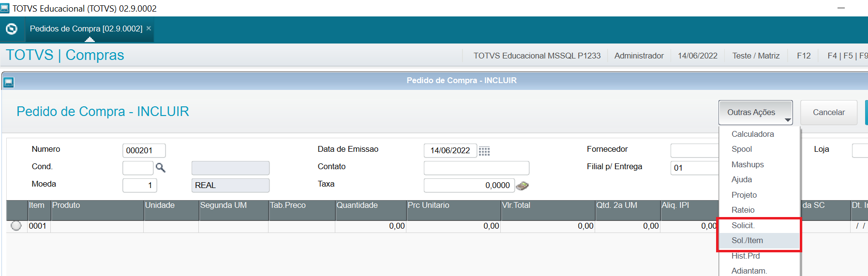The width and height of the screenshot is (868, 276).
Task: Click F12 shortcut in header bar
Action: point(804,56)
